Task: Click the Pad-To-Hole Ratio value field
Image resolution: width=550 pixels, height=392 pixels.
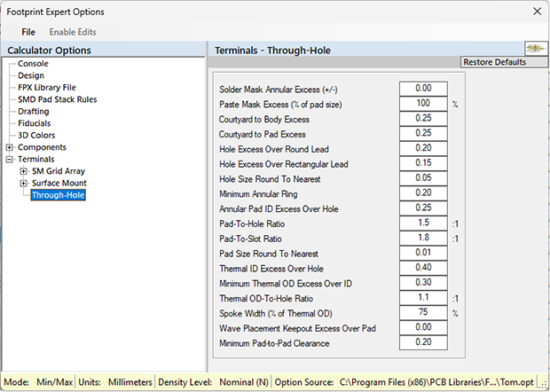Action: pyautogui.click(x=423, y=223)
